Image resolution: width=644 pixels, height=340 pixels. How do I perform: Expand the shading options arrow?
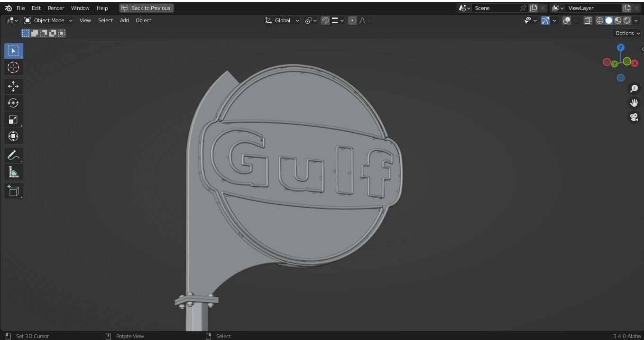point(636,20)
